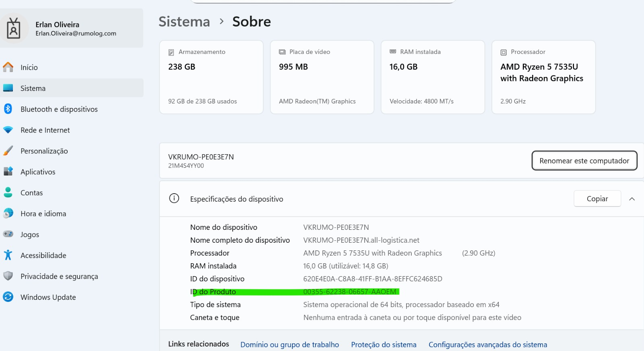Open Proteção do sistema link
Screen dimensions: 644x351
click(x=384, y=345)
